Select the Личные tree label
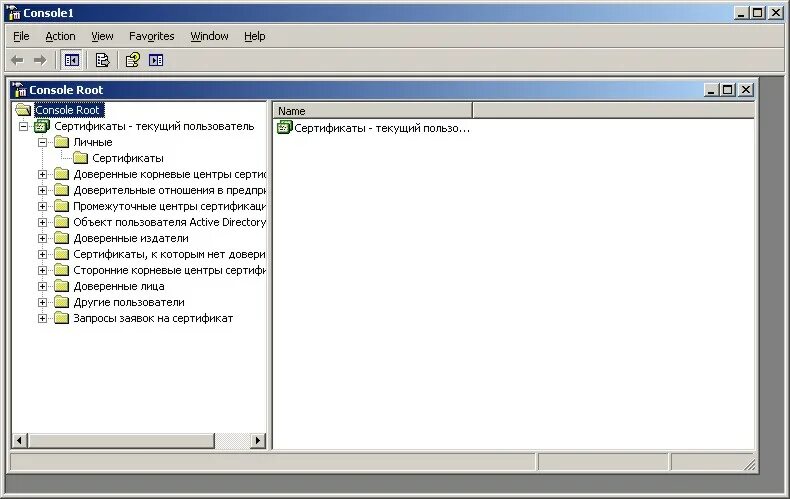Screen dimensions: 790x499 (x=93, y=142)
